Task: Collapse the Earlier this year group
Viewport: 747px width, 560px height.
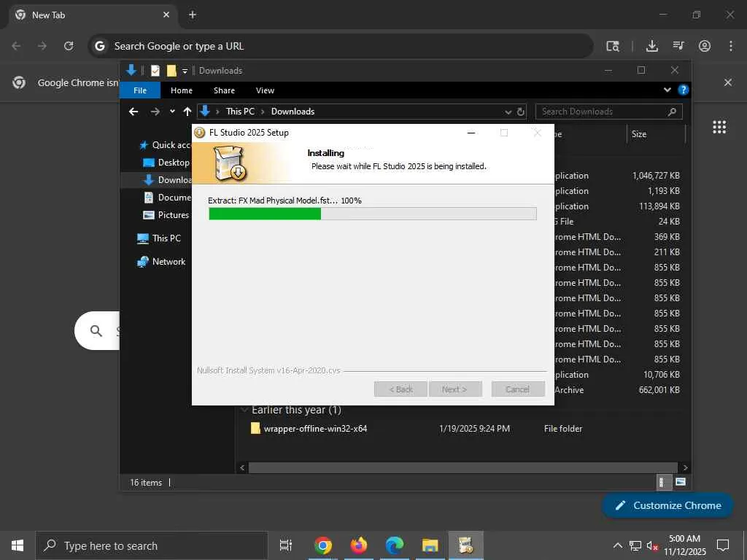Action: [x=244, y=410]
